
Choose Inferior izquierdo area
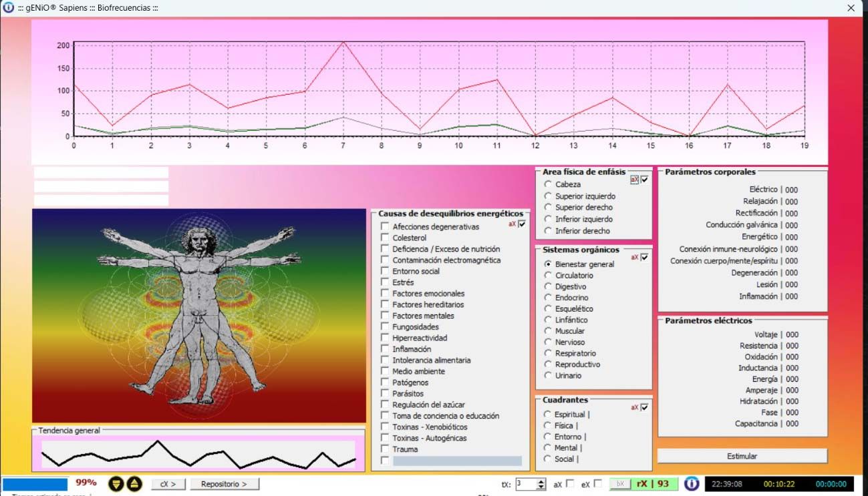pos(548,219)
